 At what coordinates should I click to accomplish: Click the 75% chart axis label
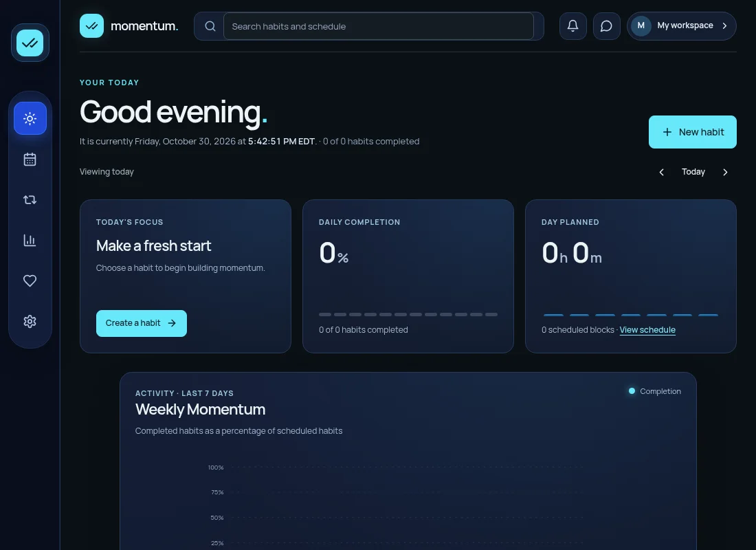coord(217,492)
